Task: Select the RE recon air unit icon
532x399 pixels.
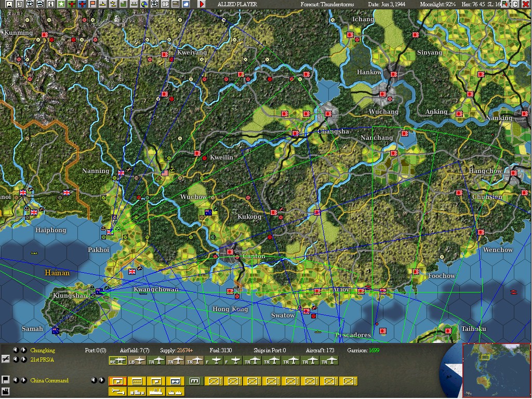Action: coord(118,361)
